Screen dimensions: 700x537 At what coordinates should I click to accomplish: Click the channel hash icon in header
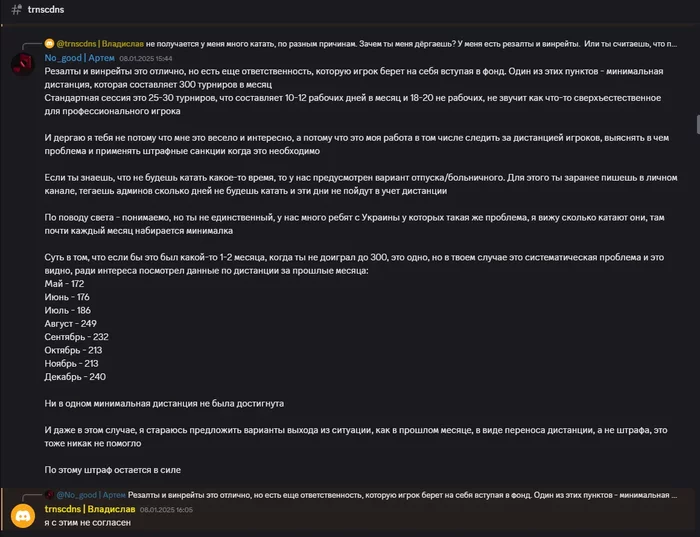[15, 10]
